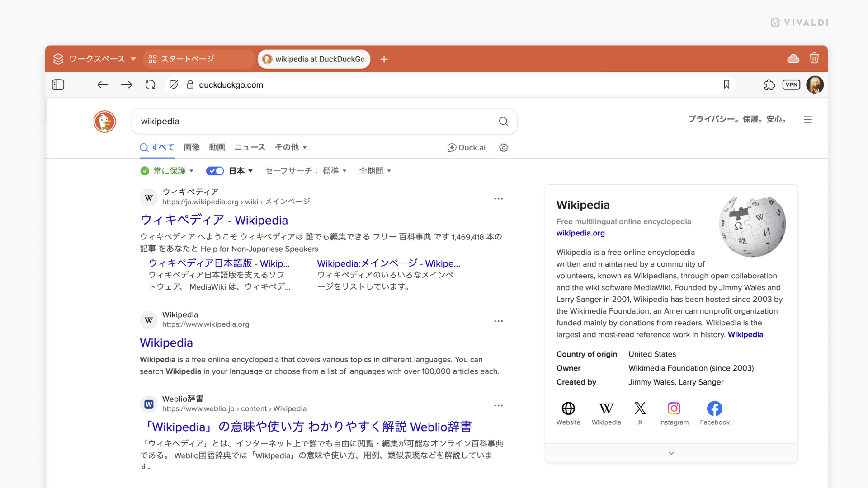Viewport: 868px width, 488px height.
Task: Open wikipedia.org link in infobox
Action: point(580,233)
